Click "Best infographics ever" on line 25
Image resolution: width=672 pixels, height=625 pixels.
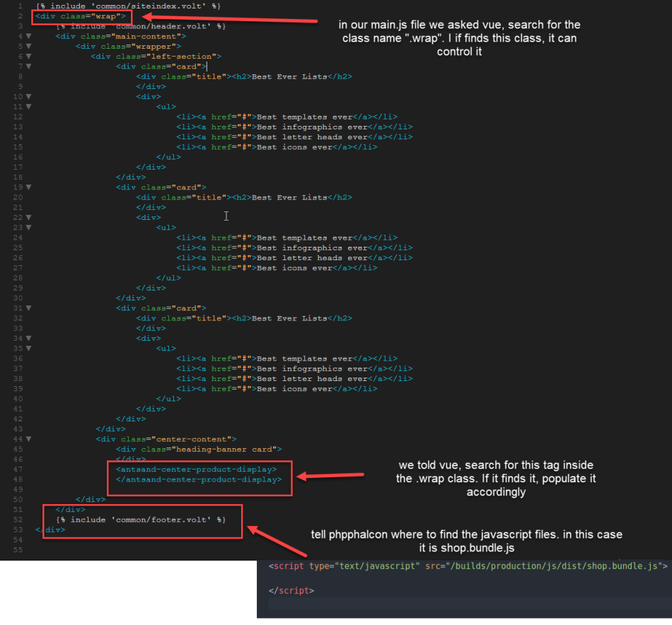click(312, 247)
